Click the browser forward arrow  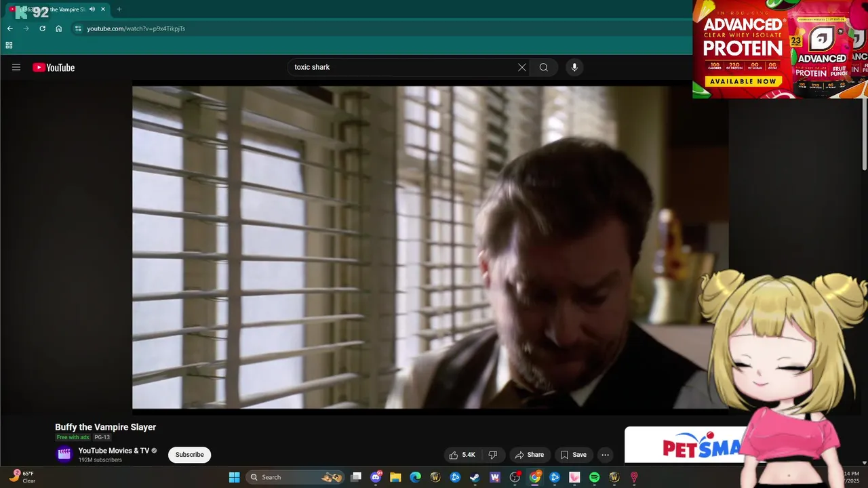[x=26, y=28]
